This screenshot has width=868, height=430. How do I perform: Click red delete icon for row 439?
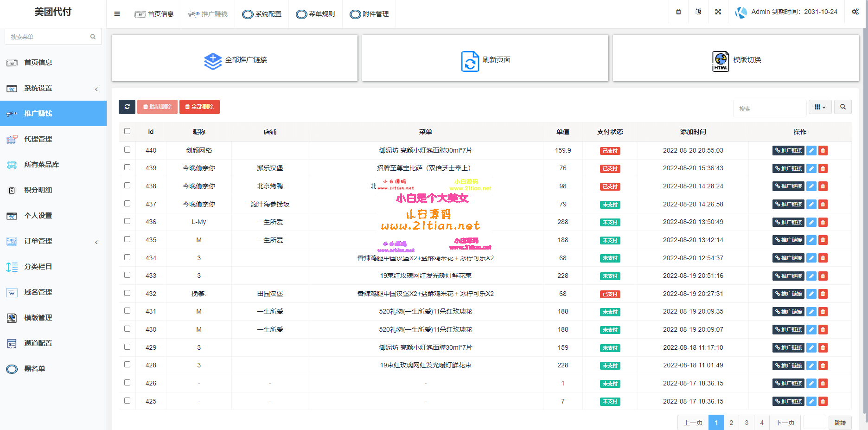click(x=823, y=168)
